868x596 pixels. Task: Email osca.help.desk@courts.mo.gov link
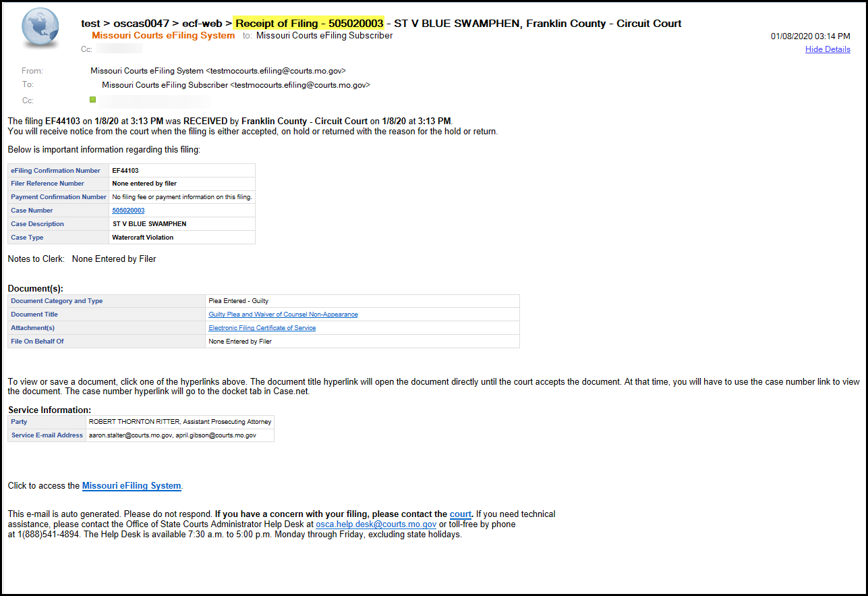coord(376,524)
